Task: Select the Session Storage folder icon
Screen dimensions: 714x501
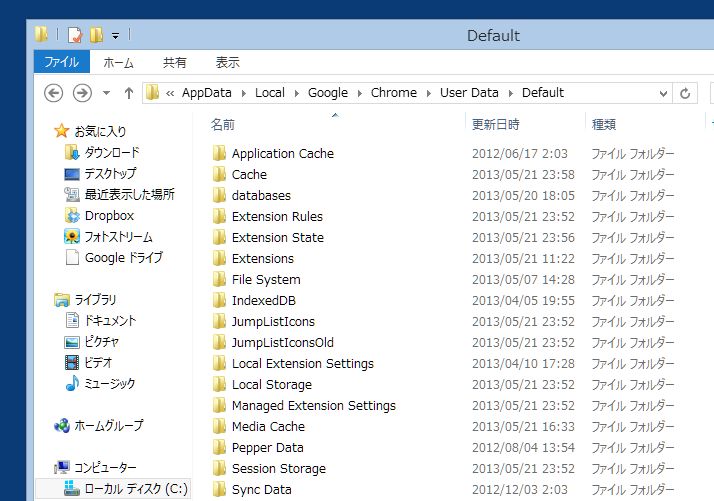Action: [x=219, y=468]
